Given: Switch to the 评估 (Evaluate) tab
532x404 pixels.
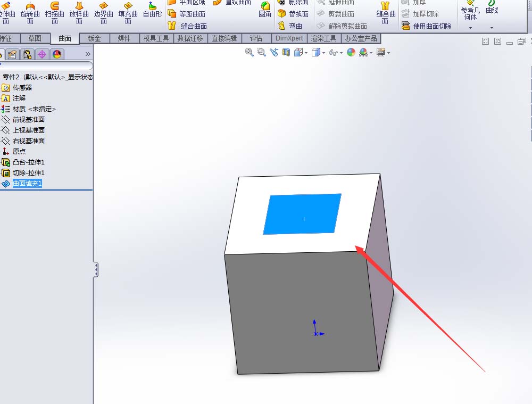Looking at the screenshot, I should click(257, 38).
